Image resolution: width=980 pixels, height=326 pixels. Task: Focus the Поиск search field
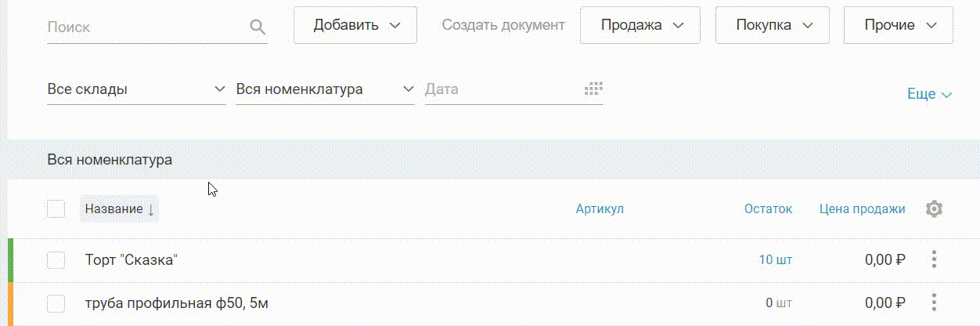tap(145, 27)
